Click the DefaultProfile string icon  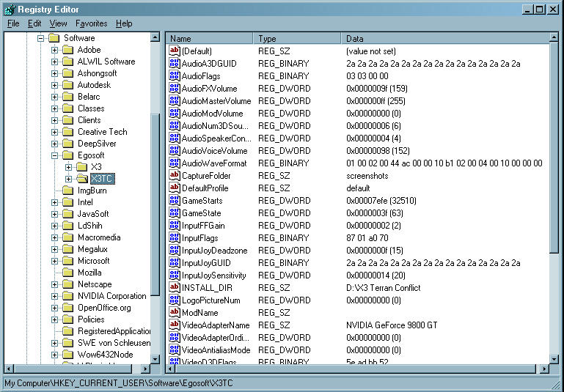(x=175, y=188)
